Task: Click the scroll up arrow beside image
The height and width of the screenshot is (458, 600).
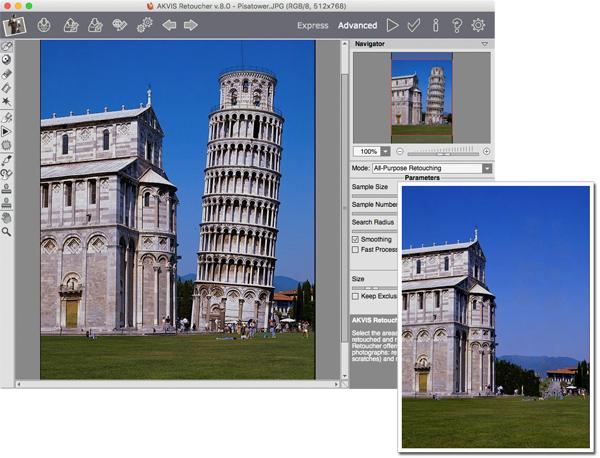Action: pos(344,44)
